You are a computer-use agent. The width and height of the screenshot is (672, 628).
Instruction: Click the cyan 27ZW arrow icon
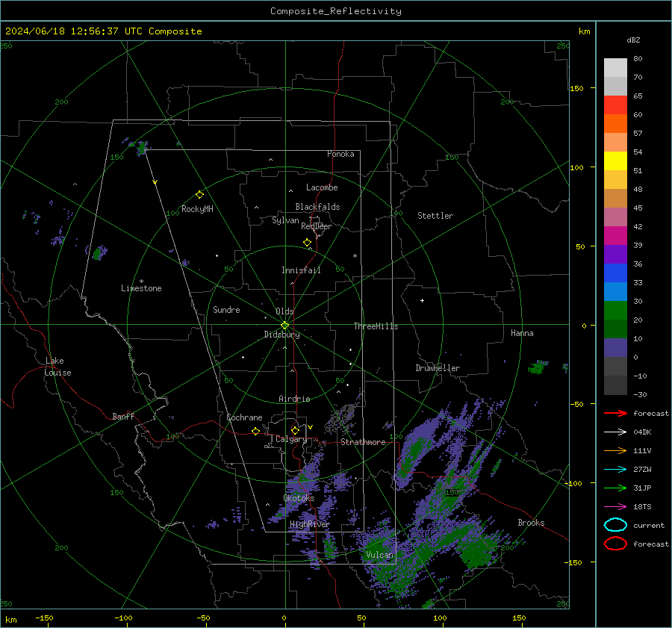[x=615, y=470]
